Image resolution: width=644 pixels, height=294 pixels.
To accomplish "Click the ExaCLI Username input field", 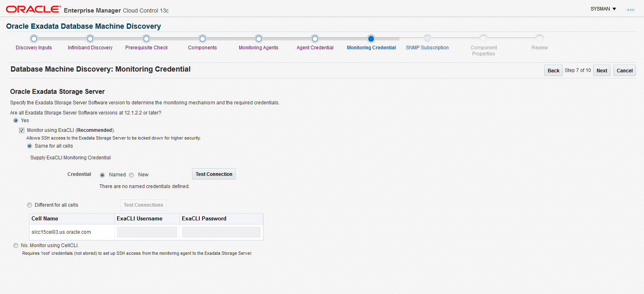I will pos(147,232).
